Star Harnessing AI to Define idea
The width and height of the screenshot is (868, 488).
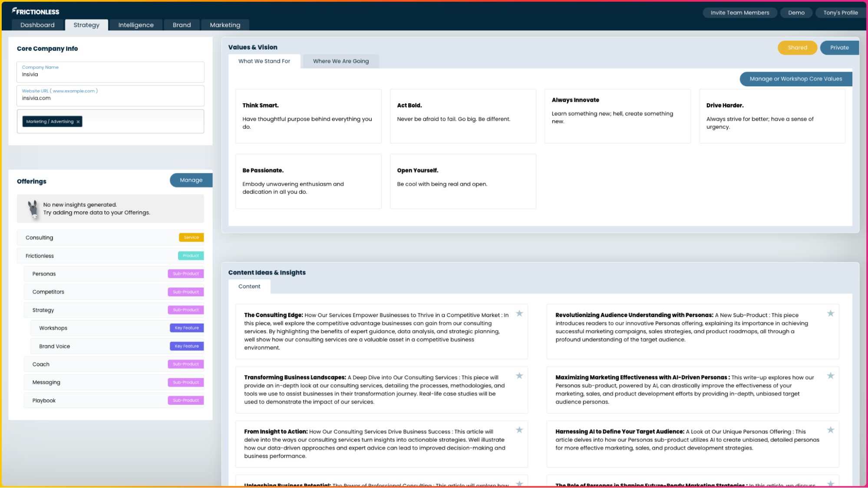click(x=830, y=430)
